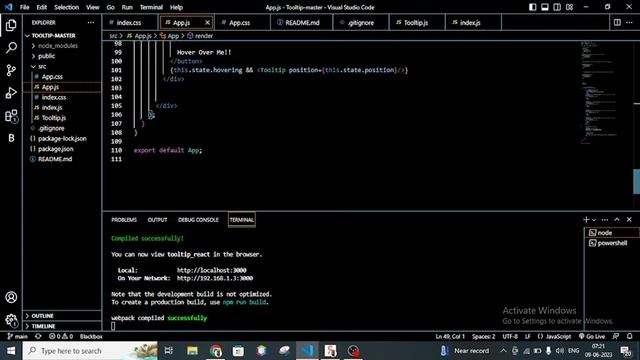Close the terminal panel
The height and width of the screenshot is (360, 640).
tap(629, 220)
